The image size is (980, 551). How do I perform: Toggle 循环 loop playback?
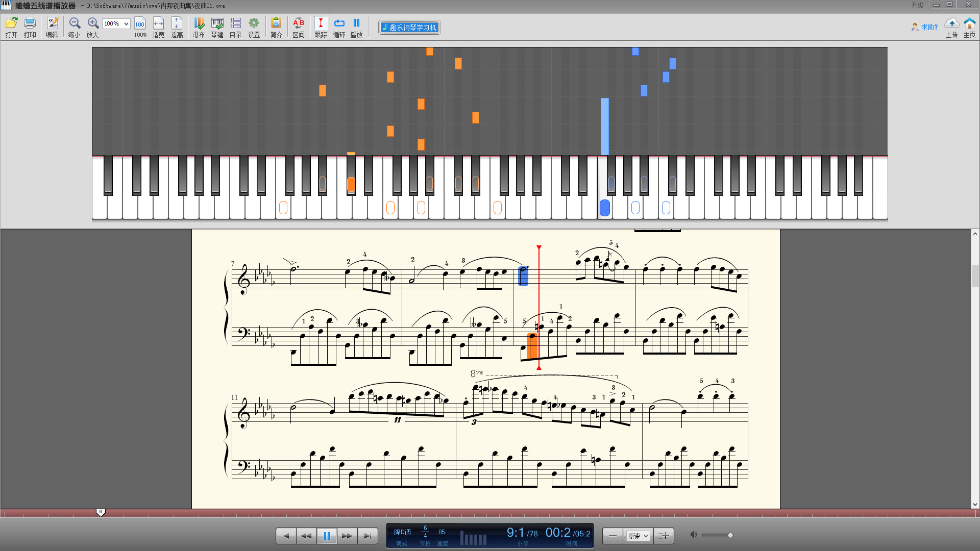click(x=339, y=27)
